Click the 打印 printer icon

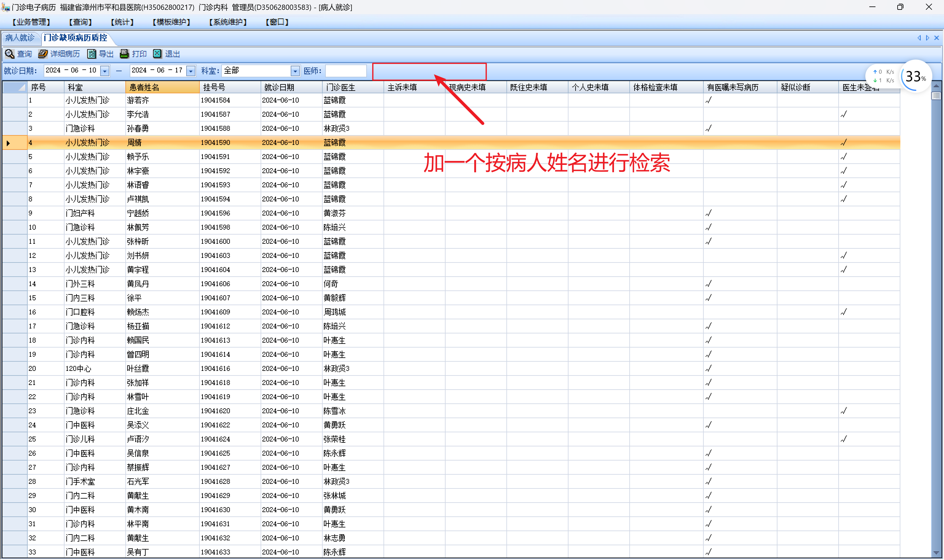coord(124,54)
